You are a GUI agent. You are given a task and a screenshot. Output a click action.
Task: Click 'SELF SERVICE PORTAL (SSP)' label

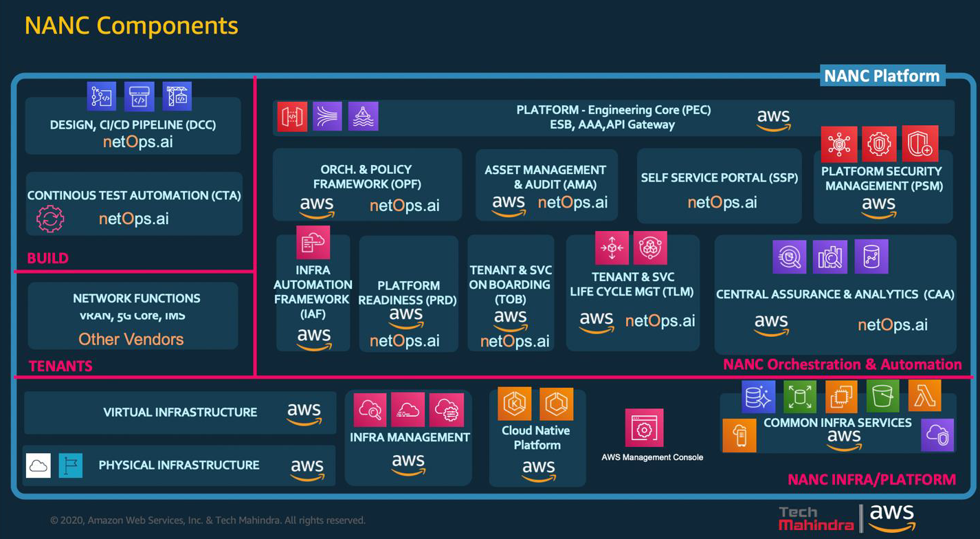pos(720,178)
